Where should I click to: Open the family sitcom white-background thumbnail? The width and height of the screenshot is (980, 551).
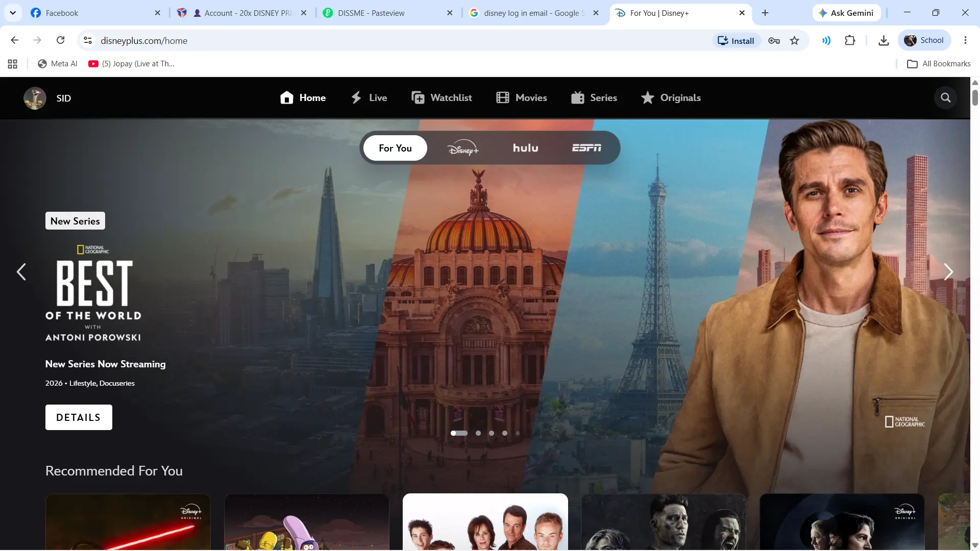[x=485, y=522]
